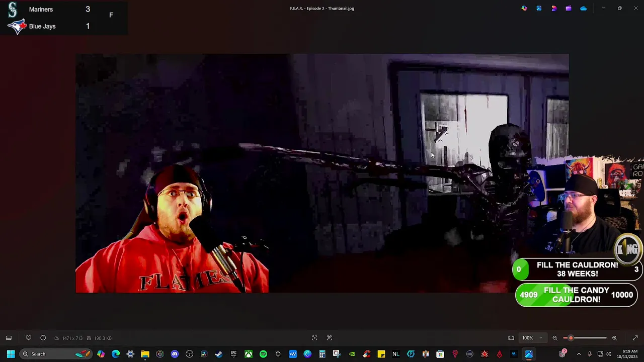Image resolution: width=644 pixels, height=362 pixels.
Task: Open the file info panel icon
Action: coord(43,338)
